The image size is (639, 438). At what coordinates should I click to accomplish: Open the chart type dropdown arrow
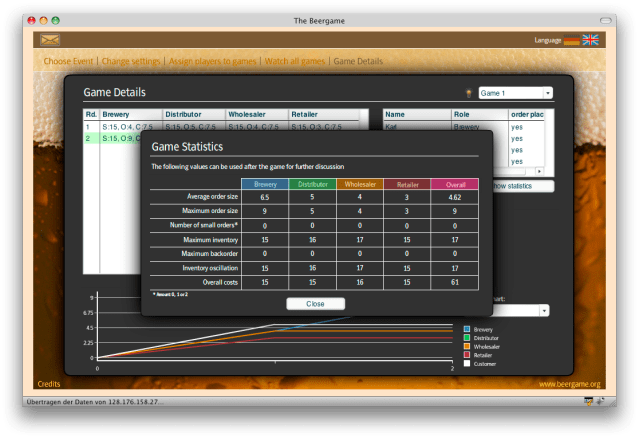(544, 311)
